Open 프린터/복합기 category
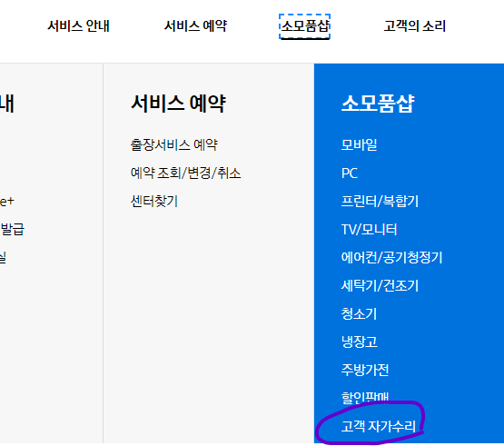This screenshot has height=446, width=504. [380, 202]
